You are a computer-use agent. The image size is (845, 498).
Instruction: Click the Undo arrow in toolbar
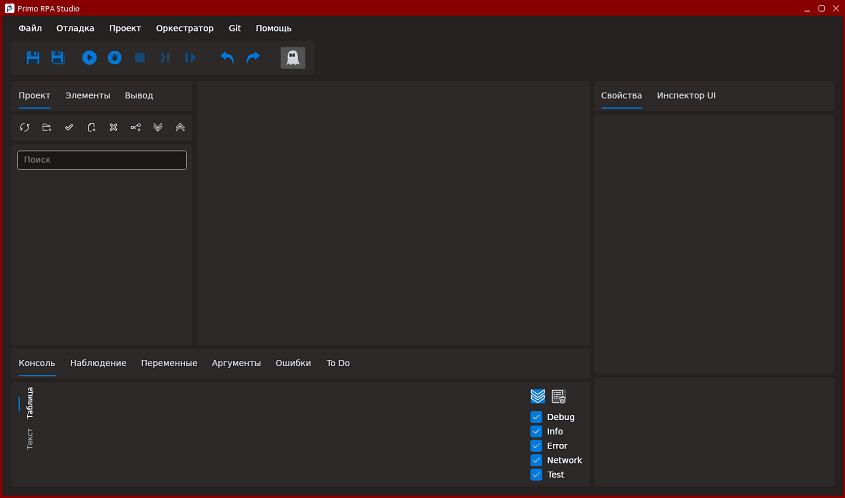(x=227, y=58)
